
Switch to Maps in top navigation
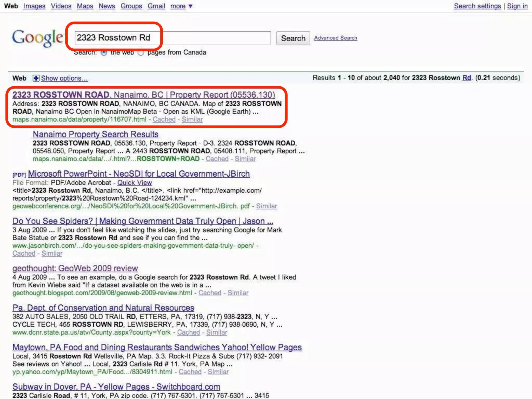85,6
